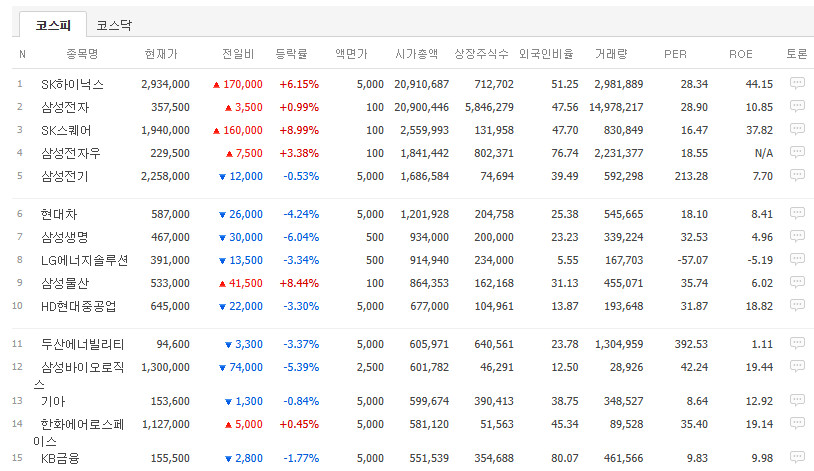This screenshot has width=814, height=471.
Task: Select 삼성생명 change rate -6.04%
Action: (x=301, y=237)
